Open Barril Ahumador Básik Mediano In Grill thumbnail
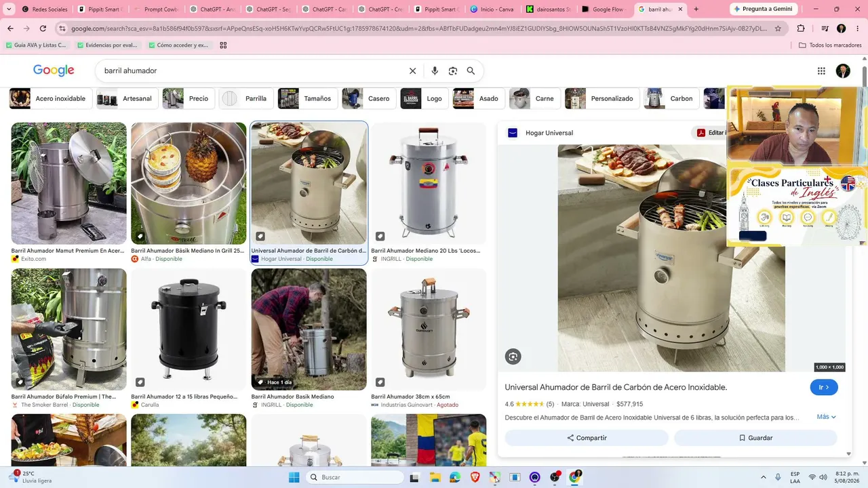This screenshot has width=868, height=488. (189, 183)
